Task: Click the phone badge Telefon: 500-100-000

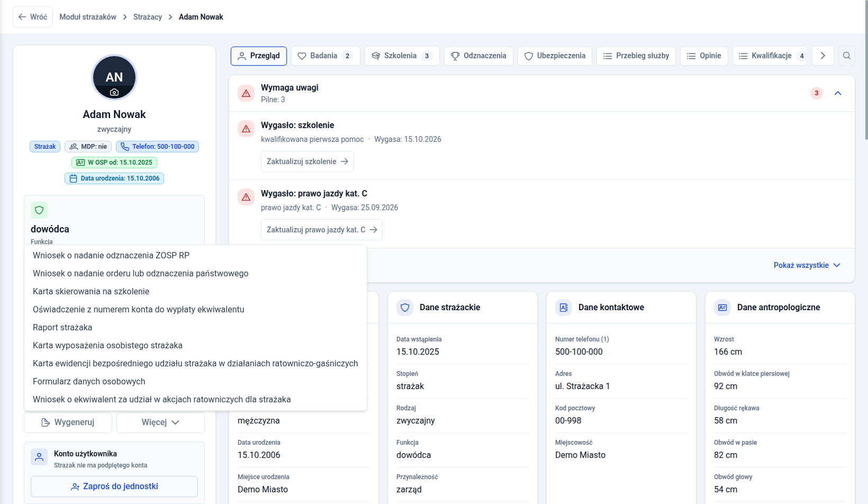Action: click(x=158, y=147)
